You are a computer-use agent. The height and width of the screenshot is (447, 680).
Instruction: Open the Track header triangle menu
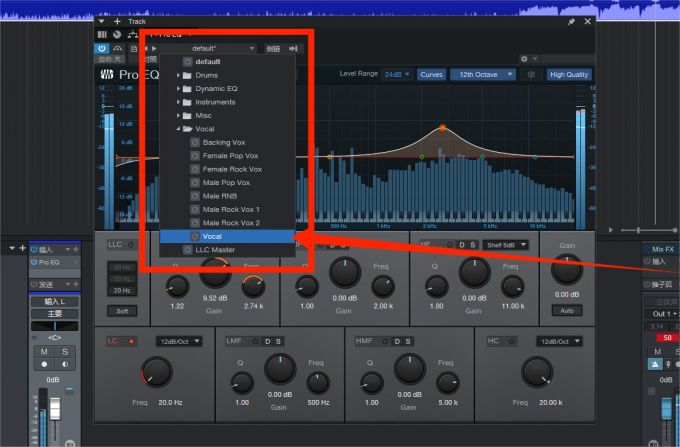pos(101,21)
